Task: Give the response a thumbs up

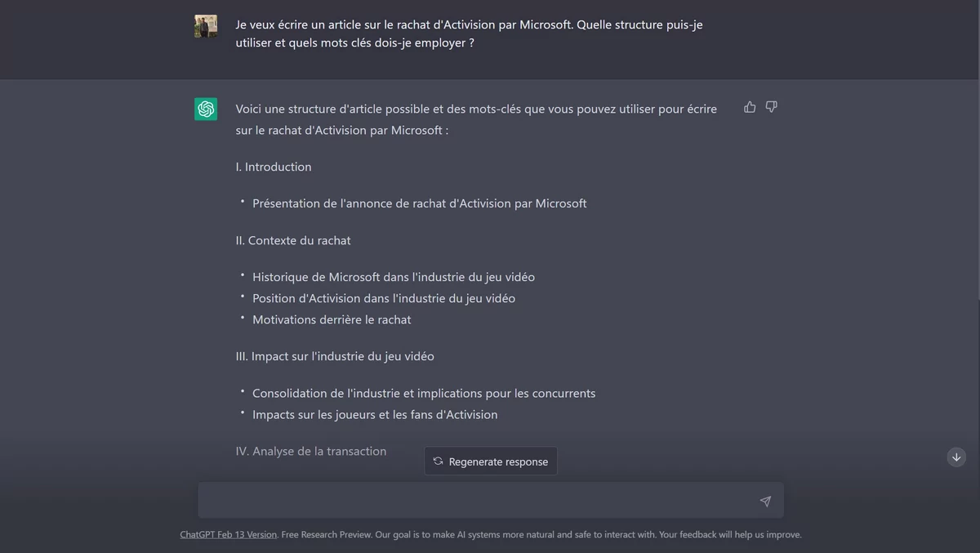Action: (750, 107)
